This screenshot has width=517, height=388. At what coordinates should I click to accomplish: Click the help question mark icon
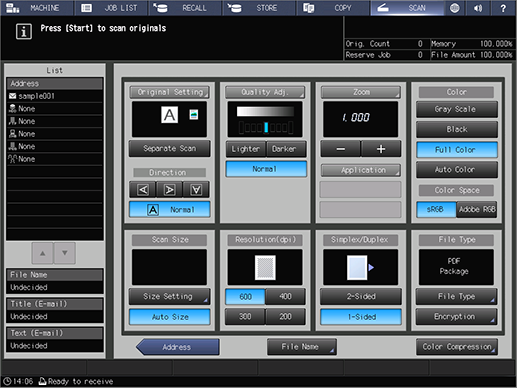tap(503, 8)
